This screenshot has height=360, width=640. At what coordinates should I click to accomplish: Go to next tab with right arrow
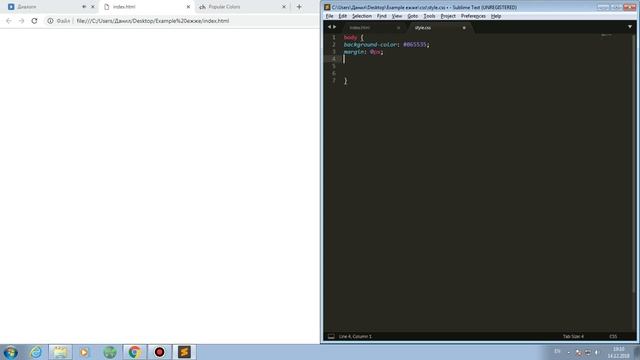coord(335,27)
